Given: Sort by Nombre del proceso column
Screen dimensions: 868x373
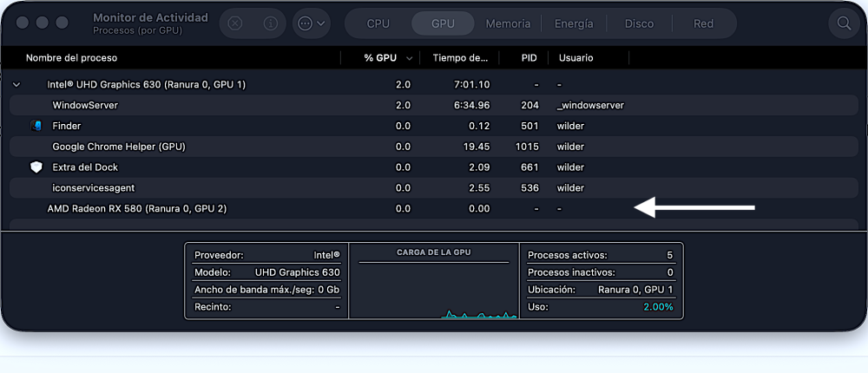Looking at the screenshot, I should (71, 57).
